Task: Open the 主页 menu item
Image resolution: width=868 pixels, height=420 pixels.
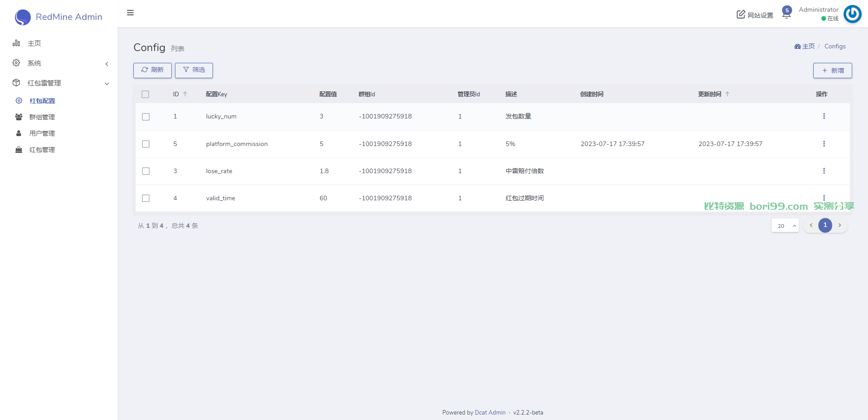Action: pyautogui.click(x=59, y=43)
